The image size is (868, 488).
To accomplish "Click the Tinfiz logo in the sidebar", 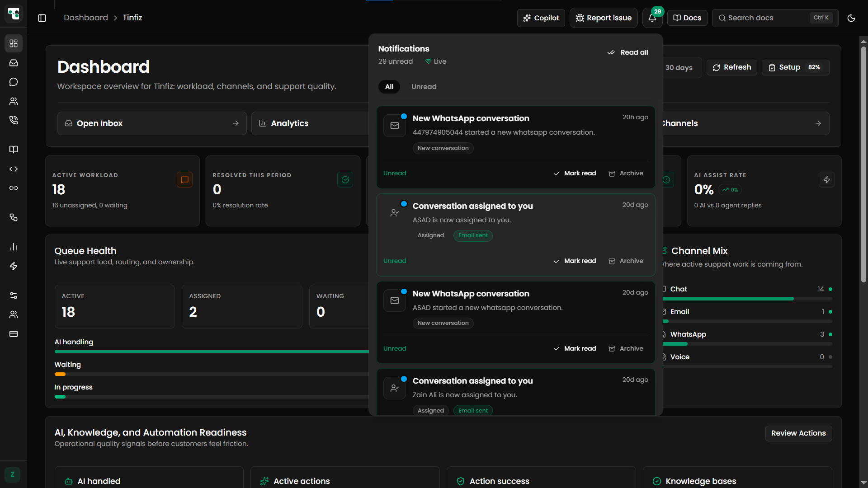I will click(14, 14).
